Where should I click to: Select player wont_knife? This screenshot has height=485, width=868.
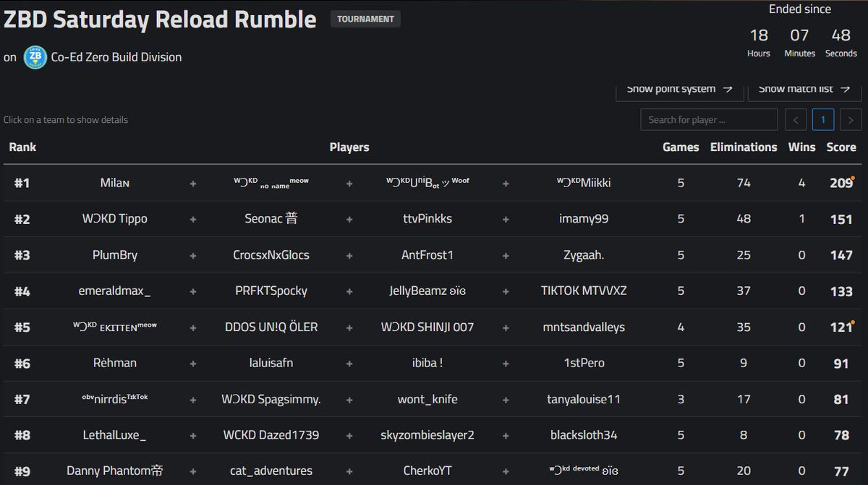click(x=427, y=400)
